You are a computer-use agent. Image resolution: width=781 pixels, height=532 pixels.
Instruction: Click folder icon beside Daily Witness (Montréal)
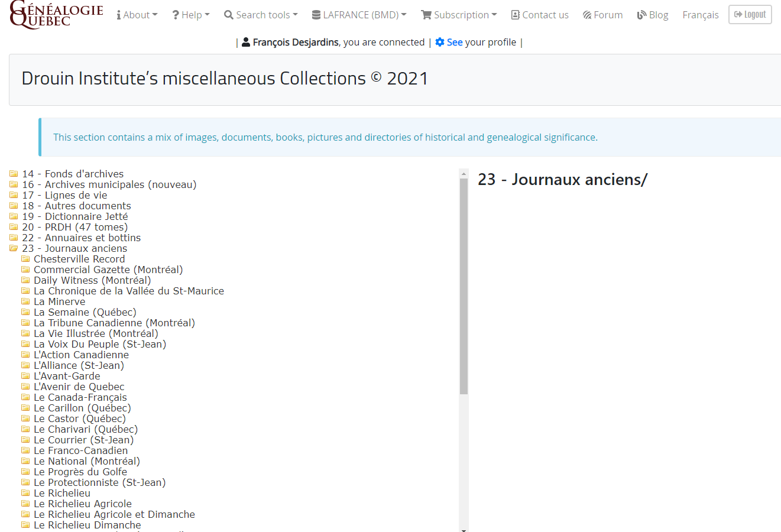pyautogui.click(x=25, y=280)
